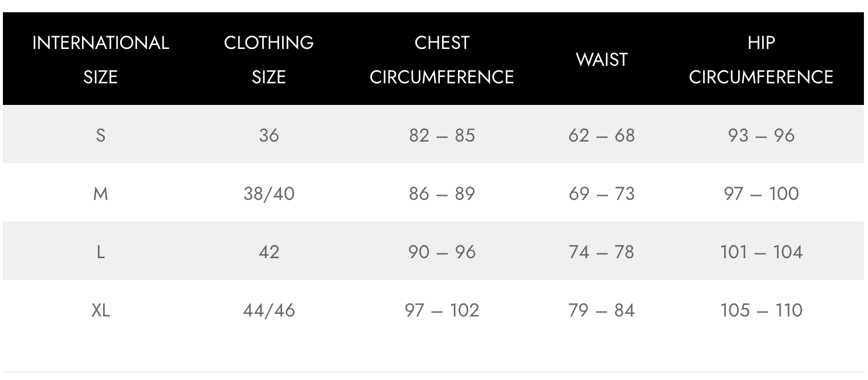Click the Waist column header
The image size is (868, 380).
[x=602, y=59]
